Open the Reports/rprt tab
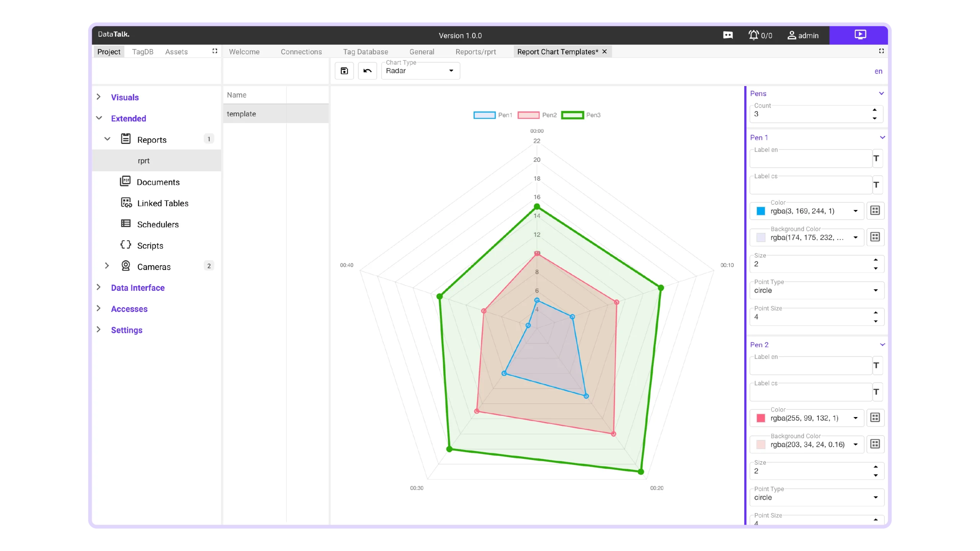Image resolution: width=980 pixels, height=551 pixels. click(x=475, y=52)
